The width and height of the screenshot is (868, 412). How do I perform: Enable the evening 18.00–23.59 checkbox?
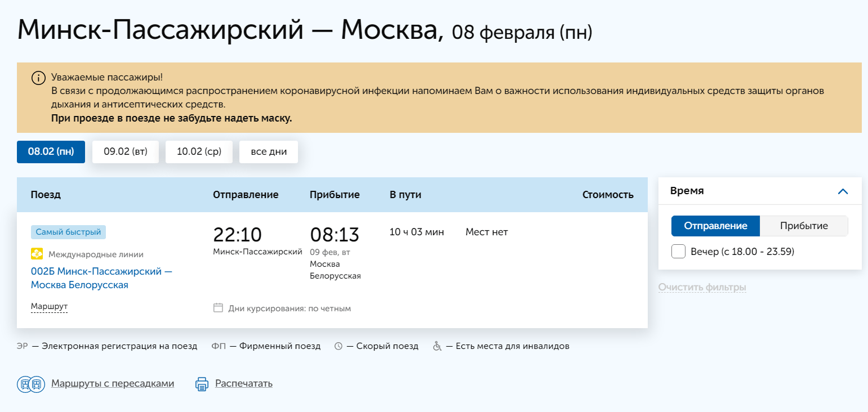pos(678,252)
